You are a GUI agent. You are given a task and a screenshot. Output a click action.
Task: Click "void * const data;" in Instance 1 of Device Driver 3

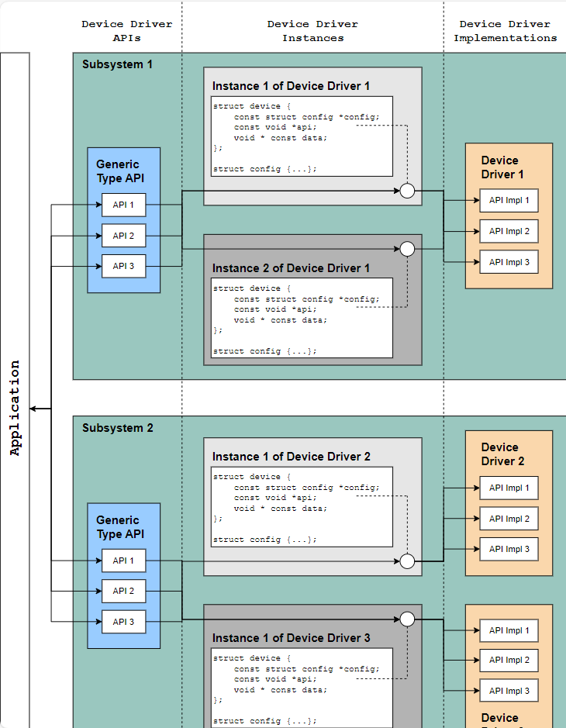[281, 690]
